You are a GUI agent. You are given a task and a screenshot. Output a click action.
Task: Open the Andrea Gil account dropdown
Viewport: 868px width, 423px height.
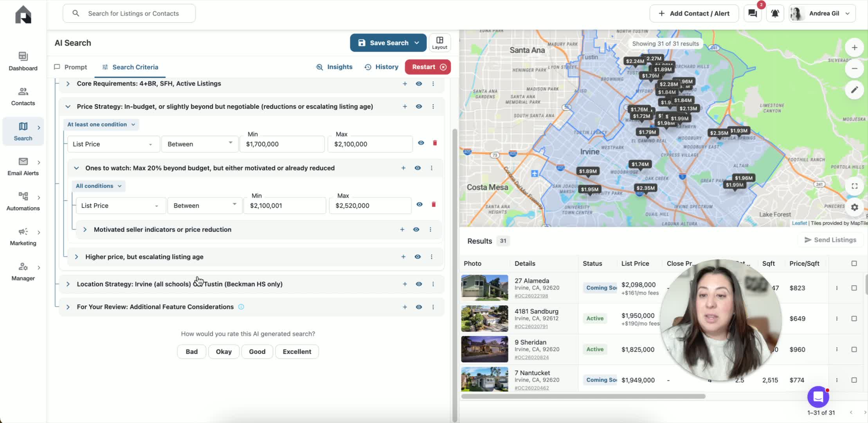(822, 13)
